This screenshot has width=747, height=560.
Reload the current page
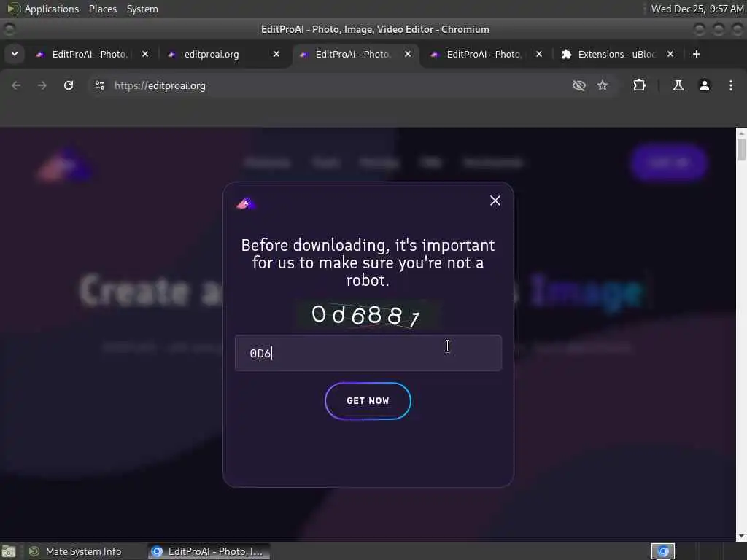(x=69, y=85)
